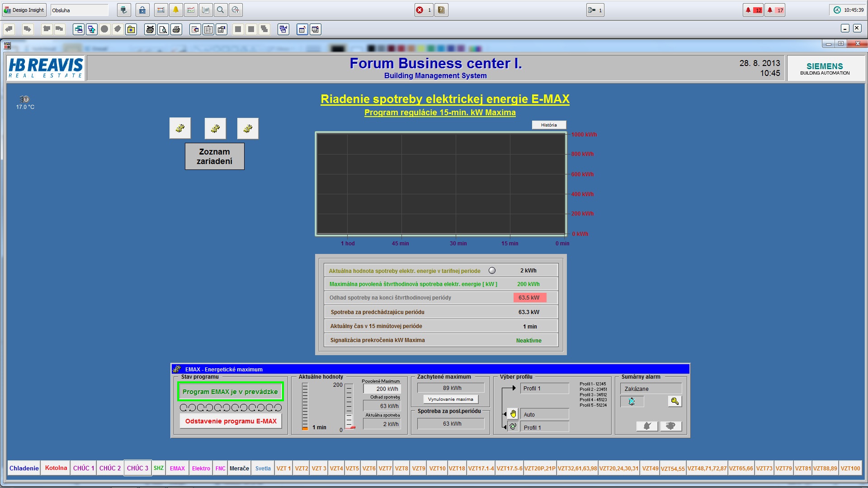Image resolution: width=868 pixels, height=488 pixels.
Task: Click the cascade windows icon in toolbar
Action: pyautogui.click(x=283, y=29)
